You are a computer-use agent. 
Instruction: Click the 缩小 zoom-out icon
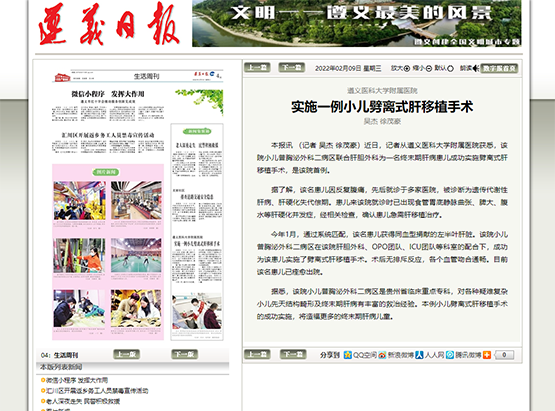pyautogui.click(x=429, y=68)
